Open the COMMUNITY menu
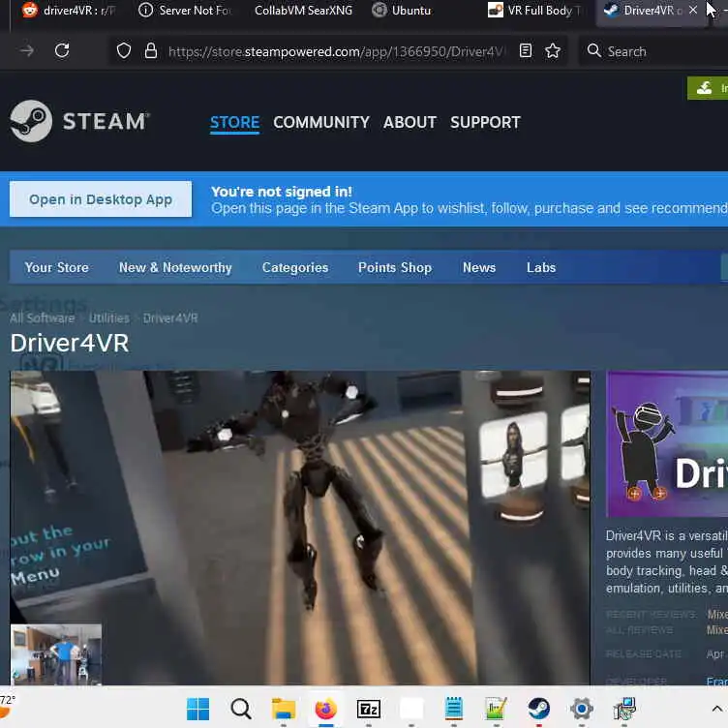This screenshot has width=728, height=728. coord(321,123)
